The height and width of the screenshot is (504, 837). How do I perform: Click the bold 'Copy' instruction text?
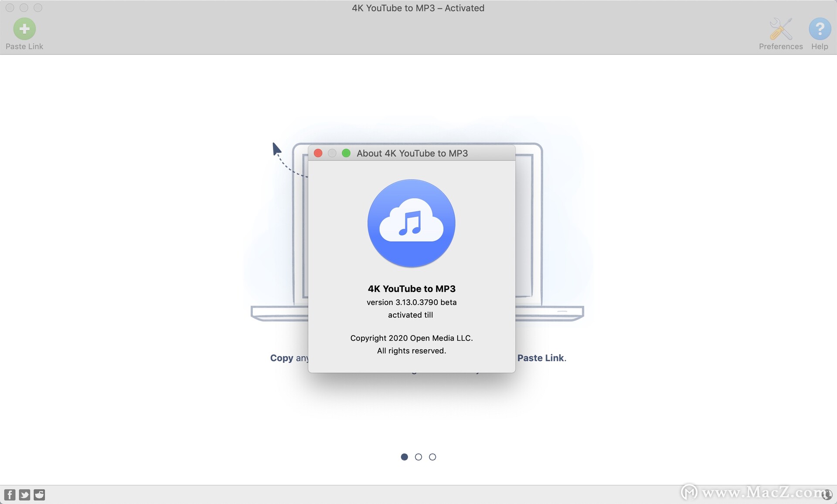[x=282, y=358]
